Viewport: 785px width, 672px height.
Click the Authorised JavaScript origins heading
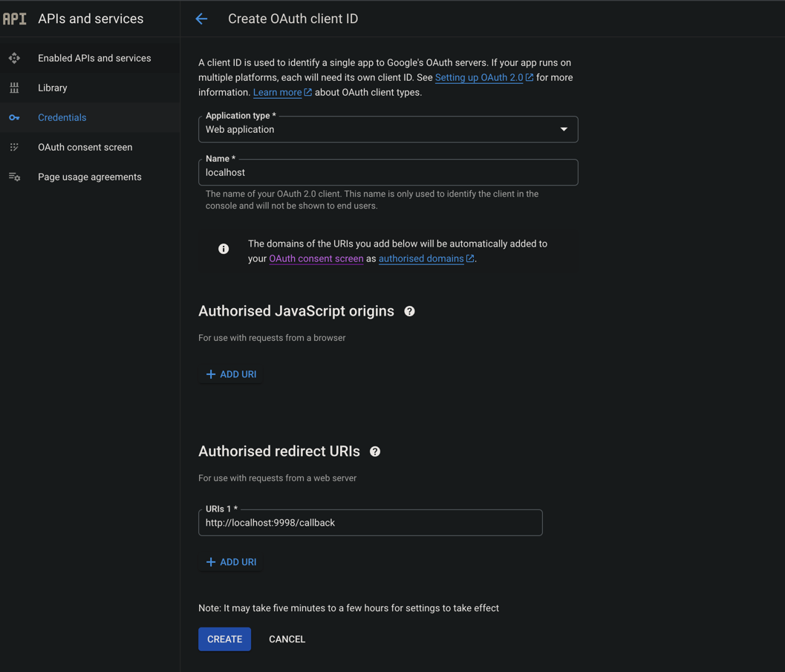(x=296, y=310)
